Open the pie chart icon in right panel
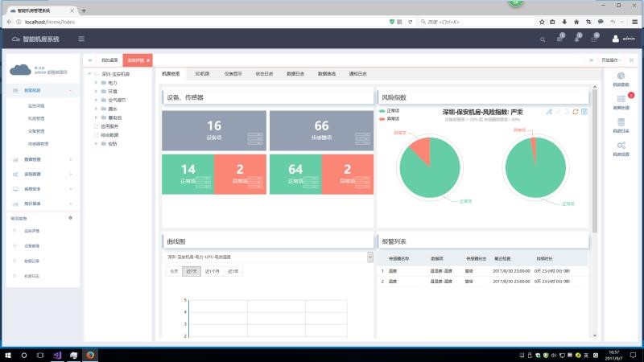This screenshot has height=362, width=644. [x=621, y=76]
